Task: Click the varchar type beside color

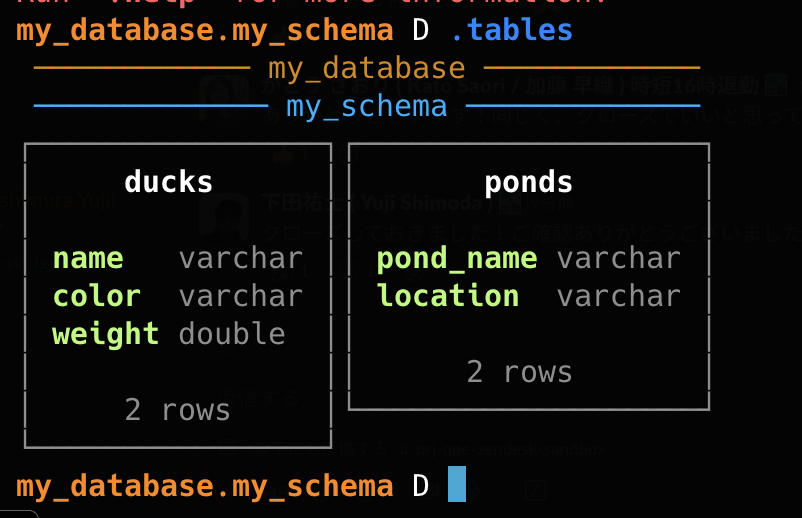Action: 240,296
